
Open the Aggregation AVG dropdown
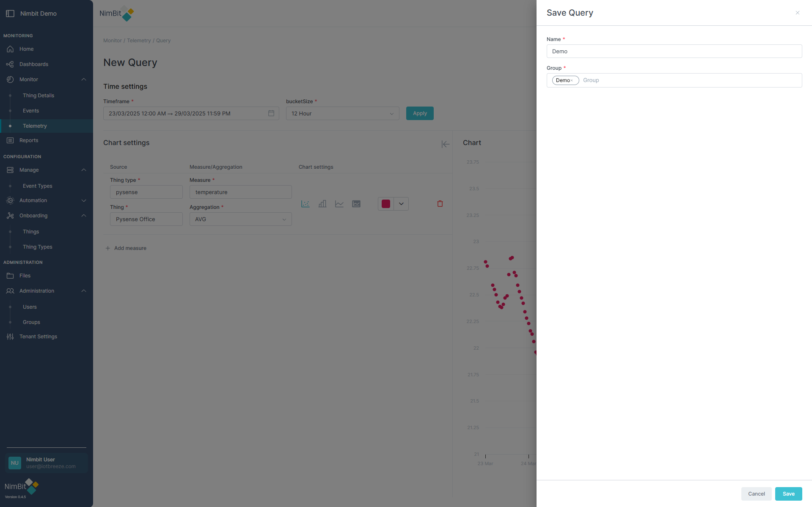click(x=240, y=219)
